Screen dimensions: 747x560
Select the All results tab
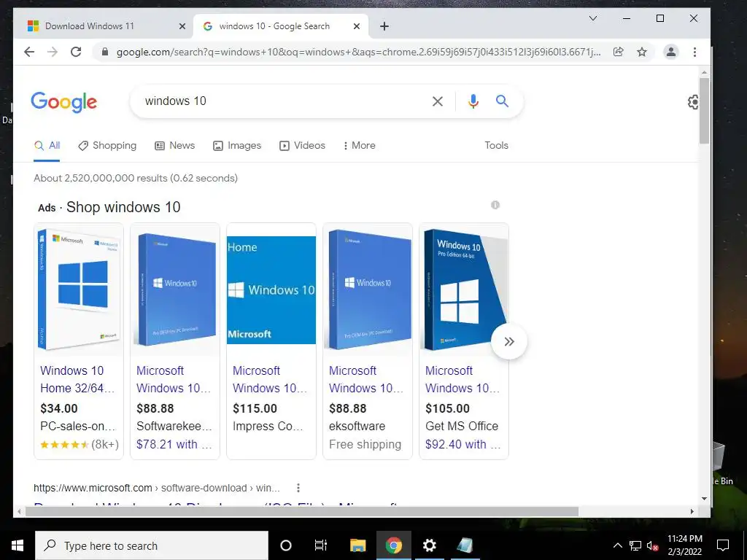click(x=47, y=146)
